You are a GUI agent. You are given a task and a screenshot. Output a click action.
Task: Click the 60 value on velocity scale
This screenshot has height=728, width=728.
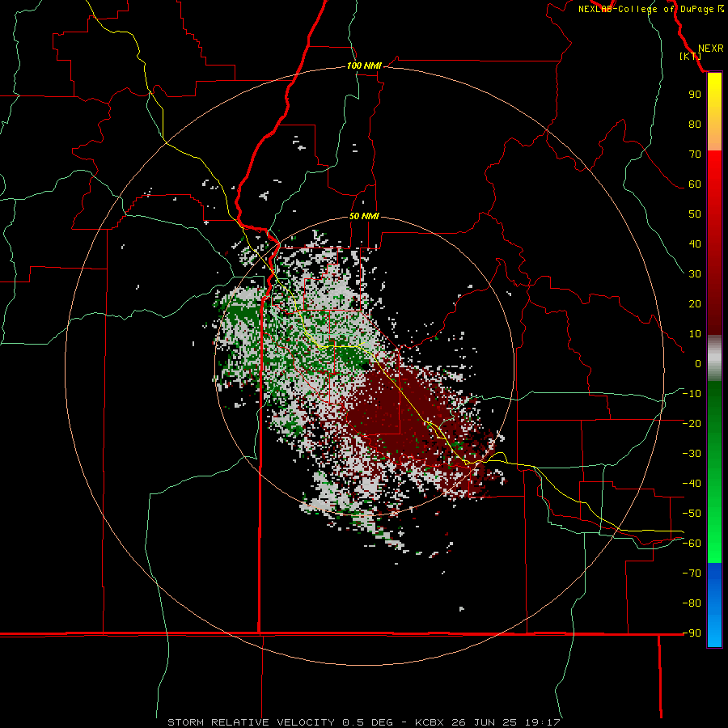pyautogui.click(x=695, y=184)
